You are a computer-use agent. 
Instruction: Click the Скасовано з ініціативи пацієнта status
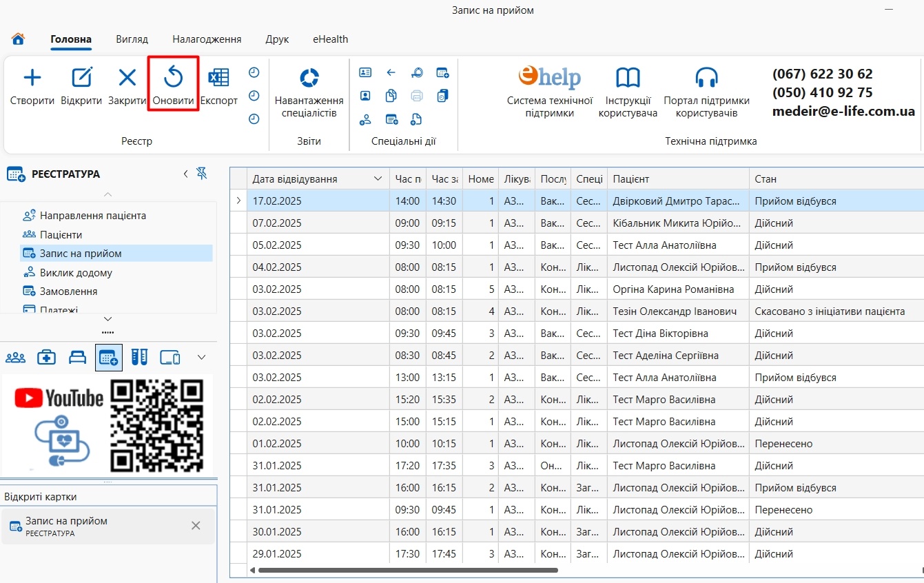point(830,311)
